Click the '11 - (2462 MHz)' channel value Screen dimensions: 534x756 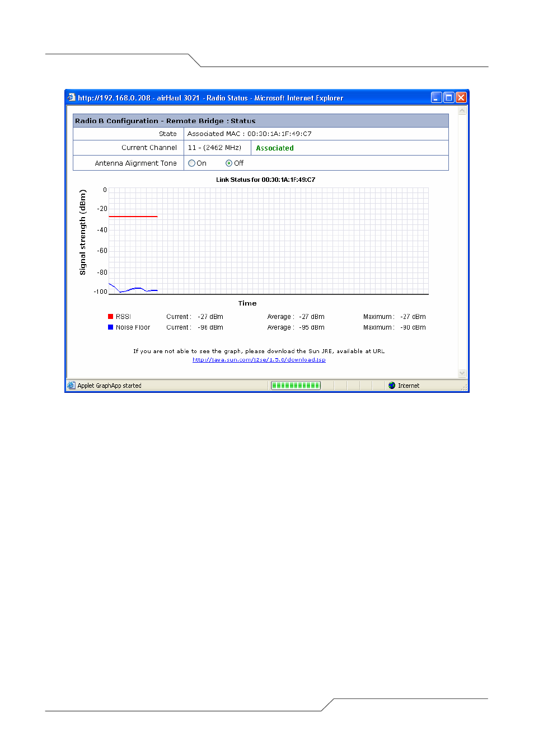[215, 148]
